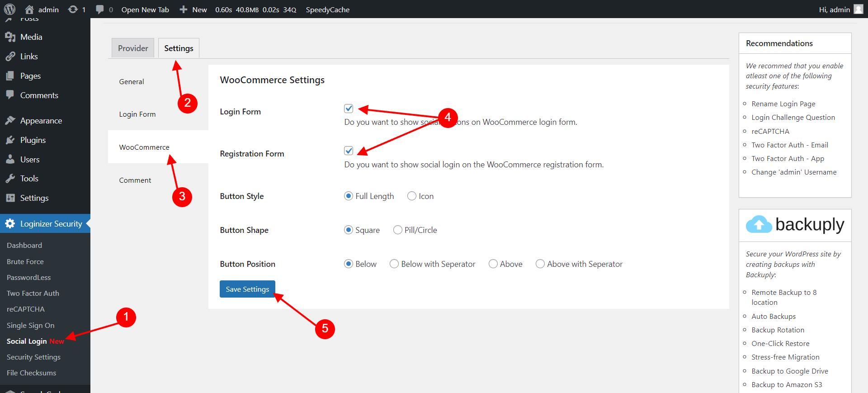The image size is (868, 393).
Task: Select Above with Seperator position
Action: [x=540, y=264]
